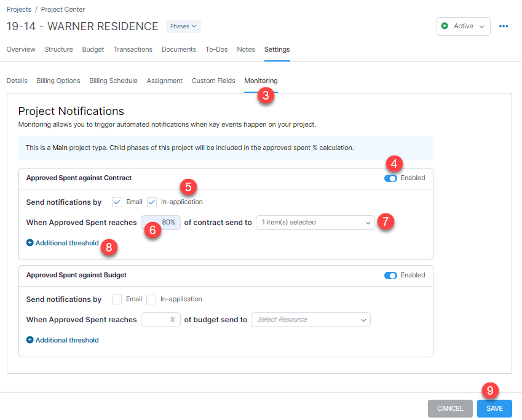Screen dimensions: 522x420
Task: Click the CANCEL button
Action: coord(450,408)
